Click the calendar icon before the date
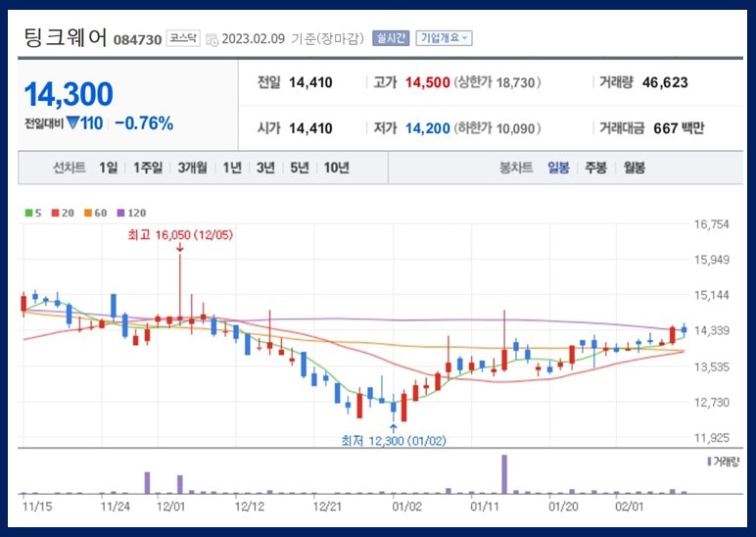The height and width of the screenshot is (537, 756). point(213,39)
